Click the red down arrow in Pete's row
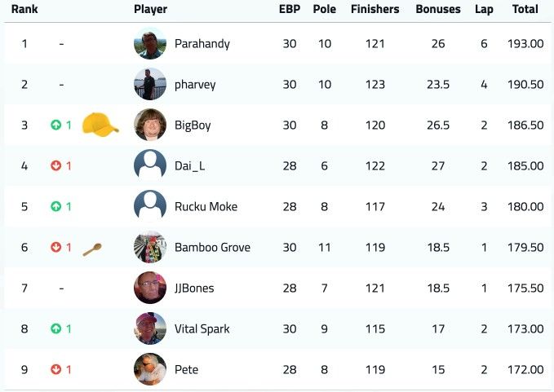 click(x=55, y=369)
